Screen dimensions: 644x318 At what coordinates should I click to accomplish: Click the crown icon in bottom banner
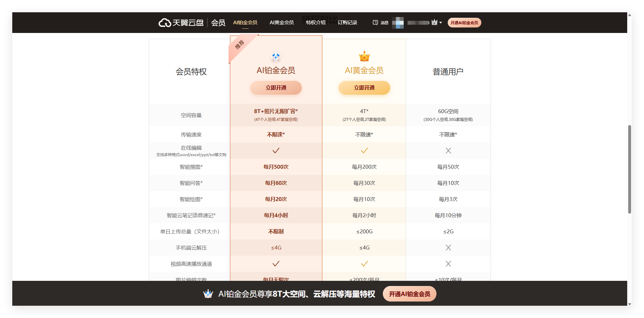(208, 294)
